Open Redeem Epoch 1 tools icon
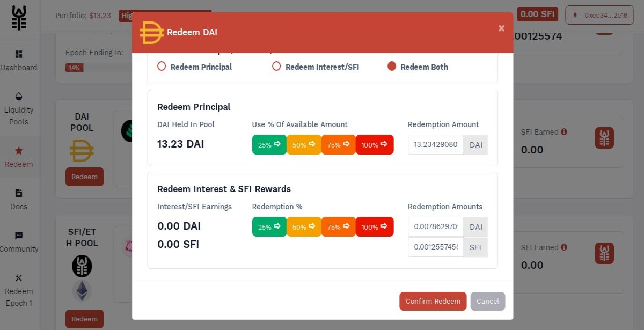Image resolution: width=644 pixels, height=330 pixels. 19,278
